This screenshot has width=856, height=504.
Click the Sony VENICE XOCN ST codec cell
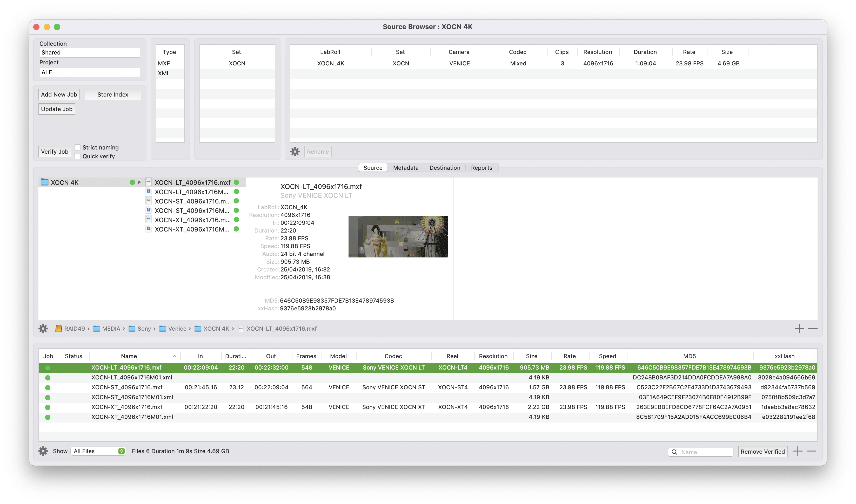point(393,387)
